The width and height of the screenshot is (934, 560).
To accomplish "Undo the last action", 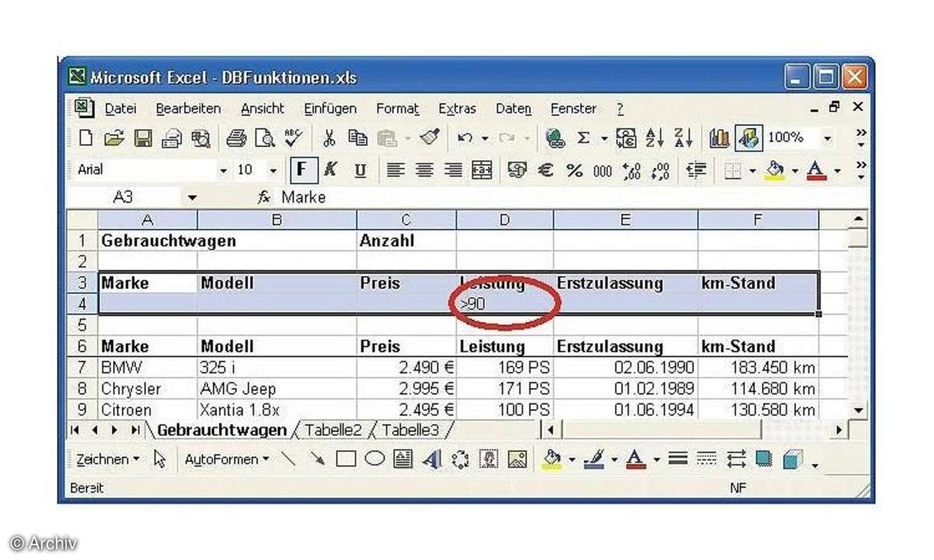I will tap(465, 138).
